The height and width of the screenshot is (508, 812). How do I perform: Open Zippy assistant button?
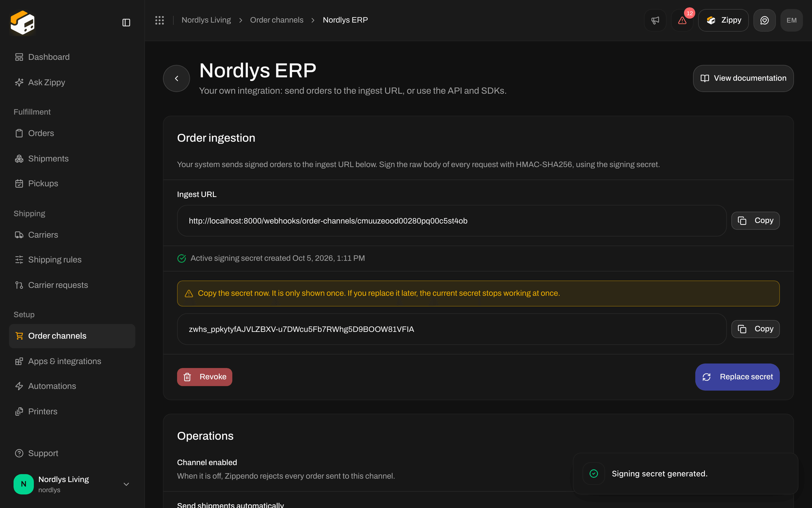pos(723,20)
